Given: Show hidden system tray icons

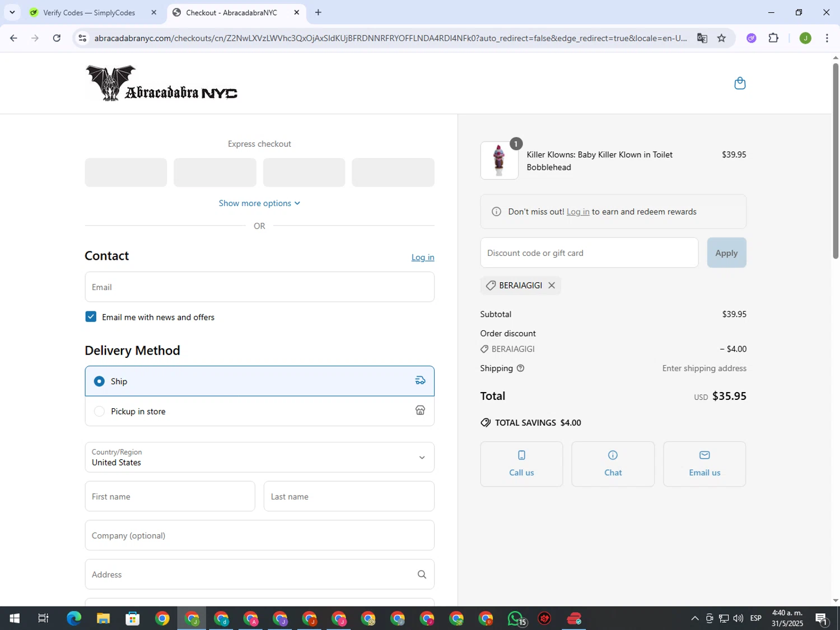Looking at the screenshot, I should tap(695, 618).
